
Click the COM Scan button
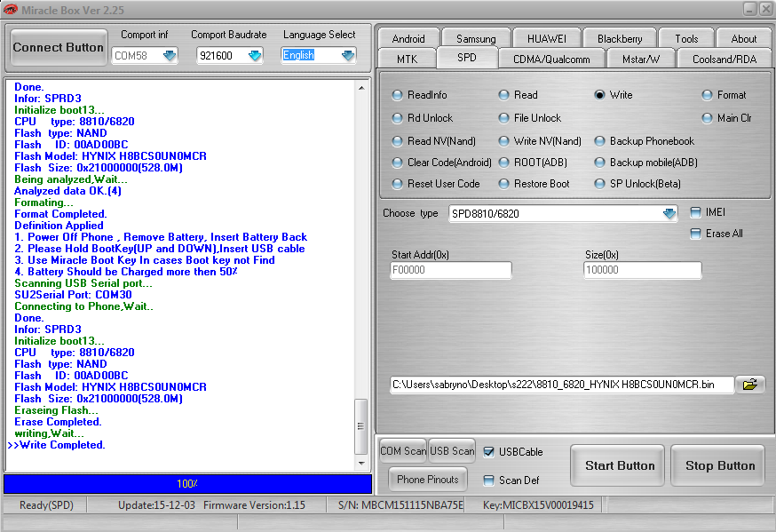(403, 451)
